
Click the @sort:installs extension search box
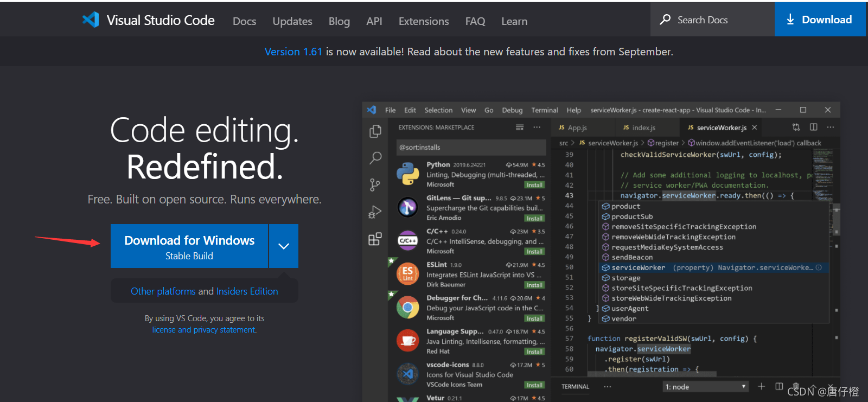point(471,147)
